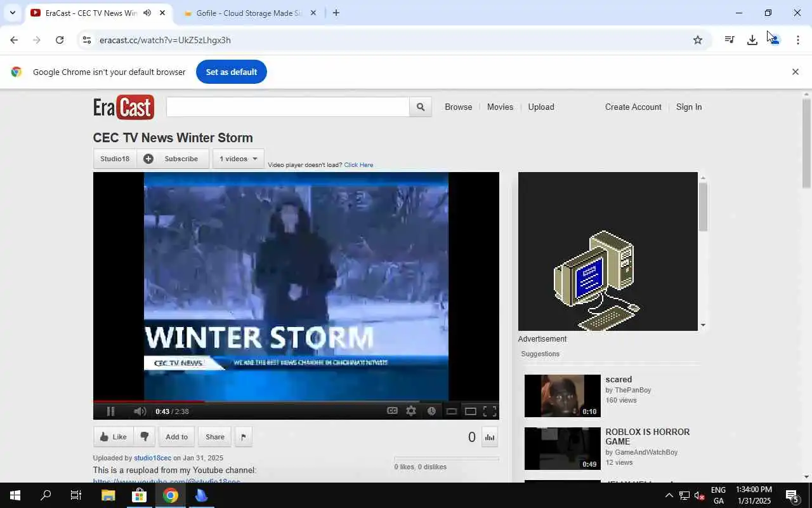Viewport: 812px width, 508px height.
Task: Expand the 1 videos dropdown
Action: click(238, 159)
